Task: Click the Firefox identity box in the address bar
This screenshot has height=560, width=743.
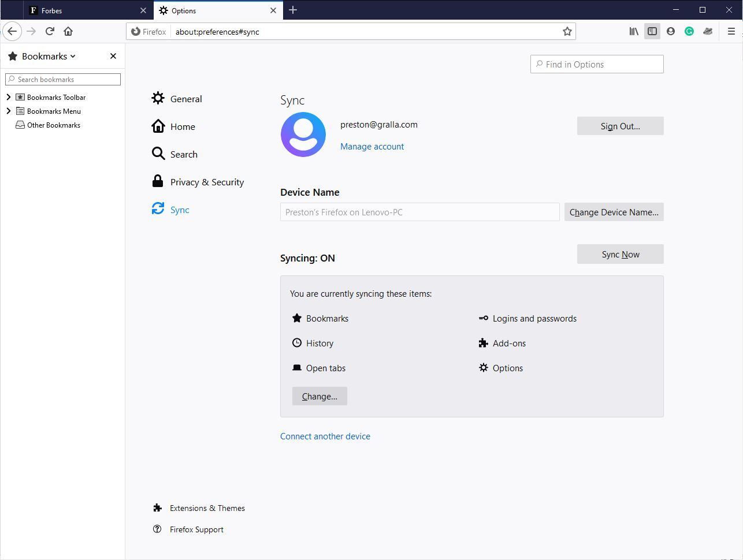Action: pyautogui.click(x=148, y=32)
